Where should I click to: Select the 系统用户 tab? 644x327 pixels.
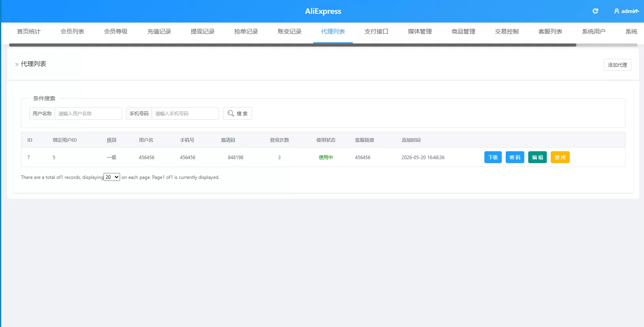coord(594,32)
